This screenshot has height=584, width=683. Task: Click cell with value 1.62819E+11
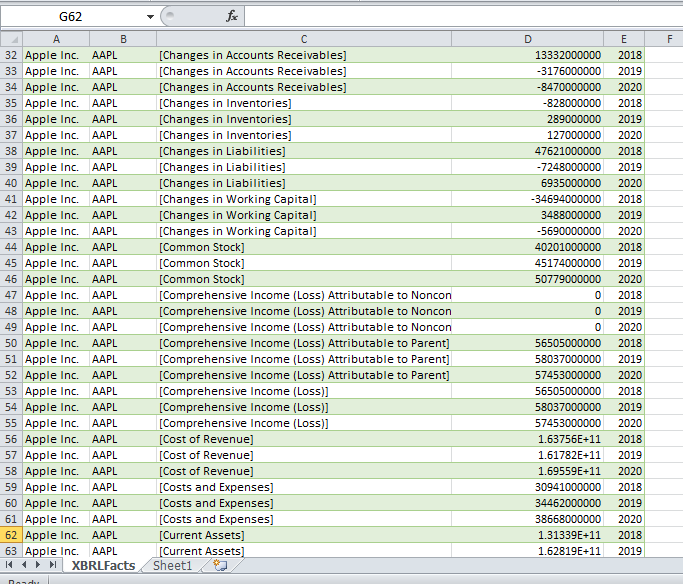pyautogui.click(x=527, y=551)
